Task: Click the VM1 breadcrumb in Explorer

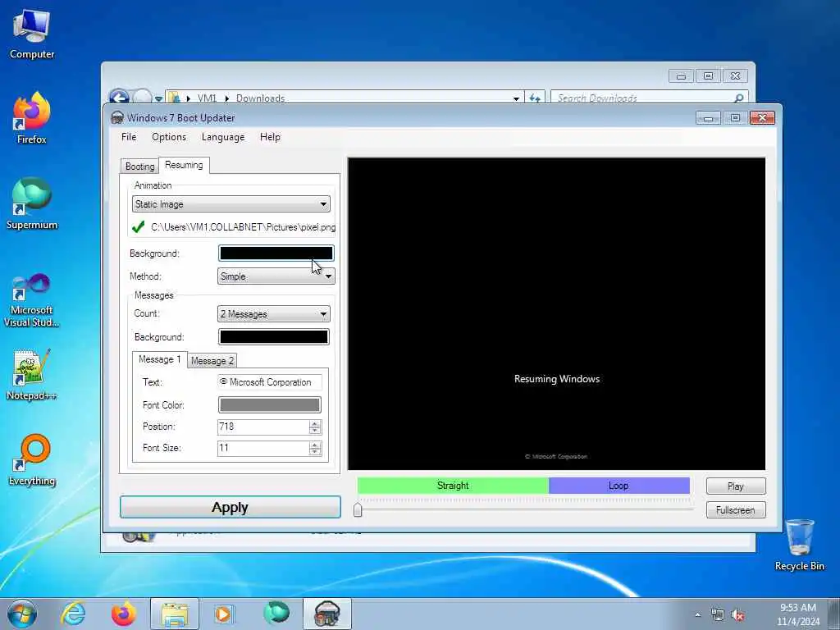Action: click(x=207, y=98)
